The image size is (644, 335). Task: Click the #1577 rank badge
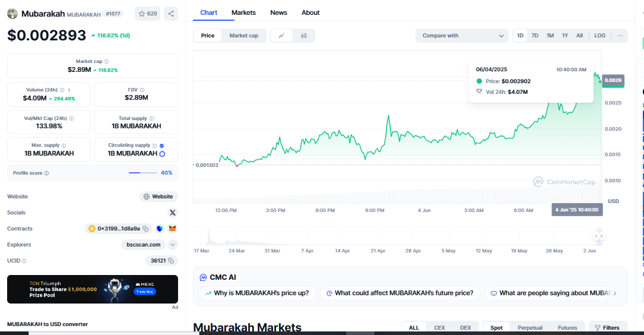113,14
